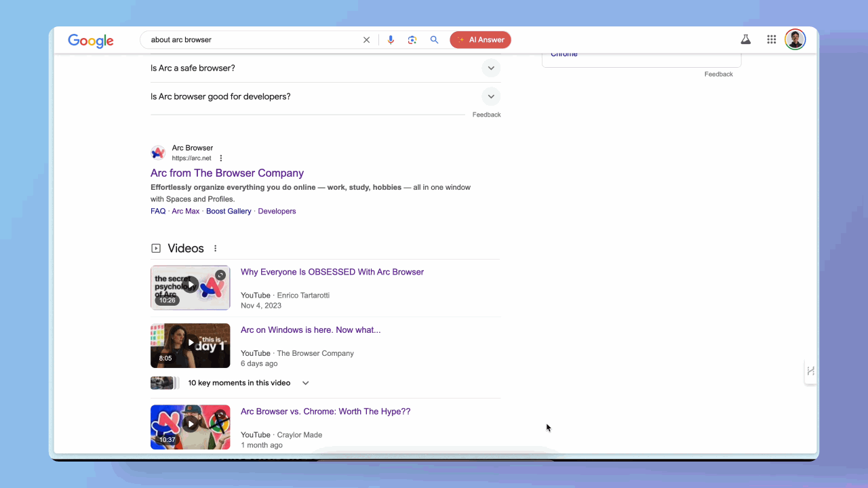Click 'YouTube · The Browser Company' source text
Image resolution: width=868 pixels, height=488 pixels.
(x=297, y=353)
